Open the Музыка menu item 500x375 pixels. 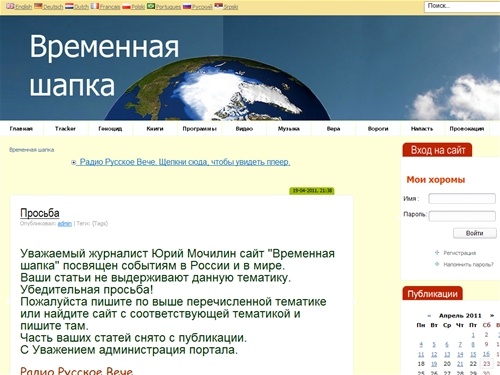(289, 129)
